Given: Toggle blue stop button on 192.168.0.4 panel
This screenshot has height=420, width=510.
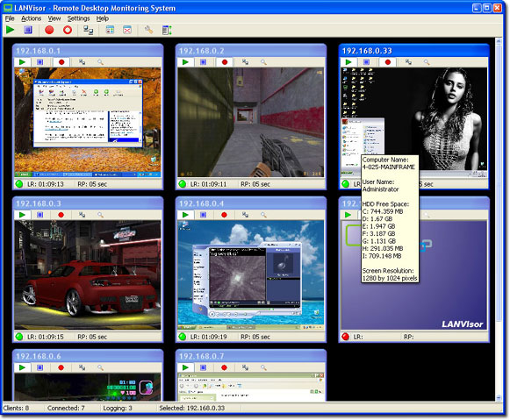Looking at the screenshot, I should pos(203,215).
